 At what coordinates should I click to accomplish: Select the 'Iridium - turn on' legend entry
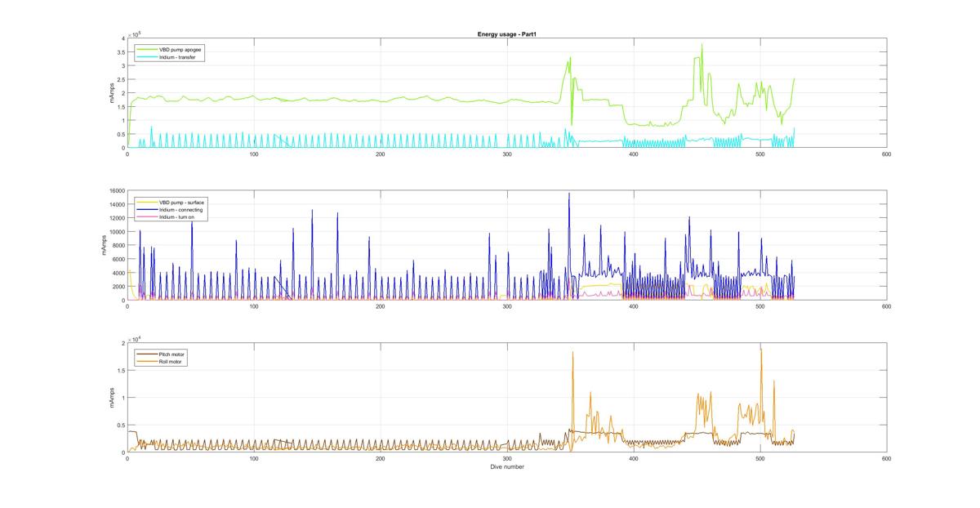click(x=178, y=217)
